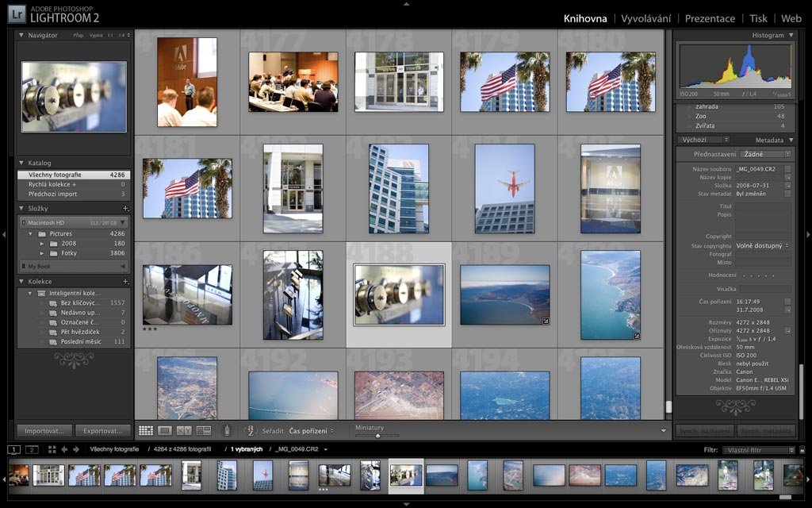Select the main window display 1 button

[x=14, y=449]
